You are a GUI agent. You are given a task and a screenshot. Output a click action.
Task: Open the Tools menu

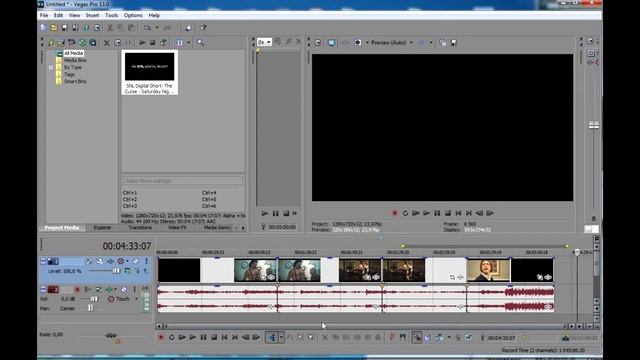[111, 15]
